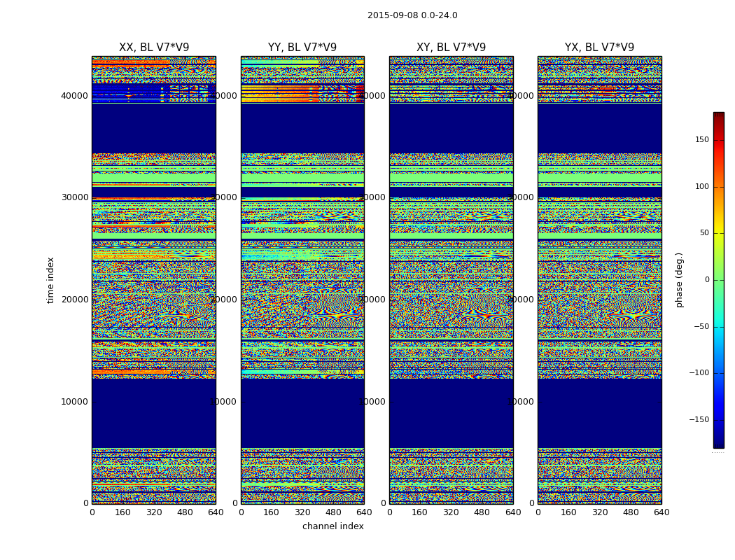Click the 'phase (deg.)' colorbar label
The width and height of the screenshot is (735, 560).
pyautogui.click(x=679, y=280)
